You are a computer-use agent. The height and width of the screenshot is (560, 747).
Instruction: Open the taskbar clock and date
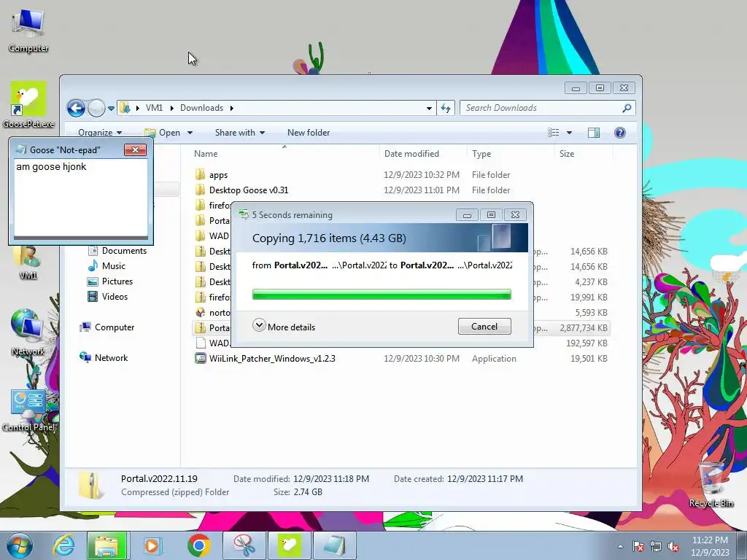(709, 546)
